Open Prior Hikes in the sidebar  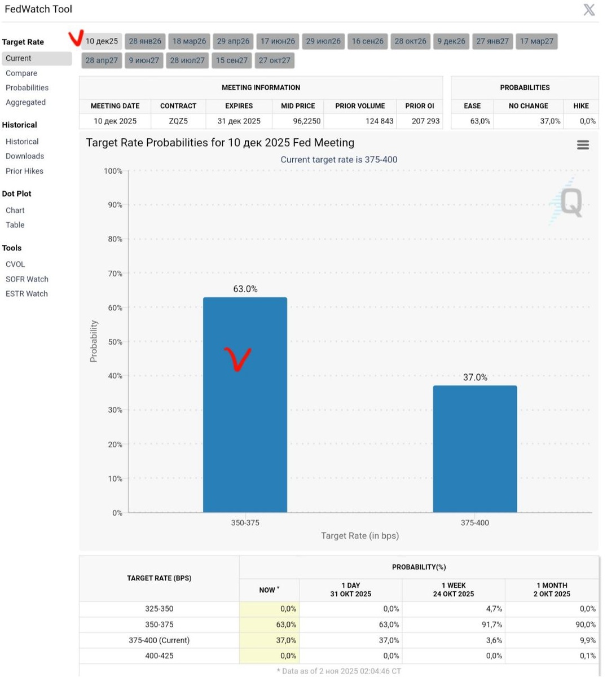tap(24, 171)
